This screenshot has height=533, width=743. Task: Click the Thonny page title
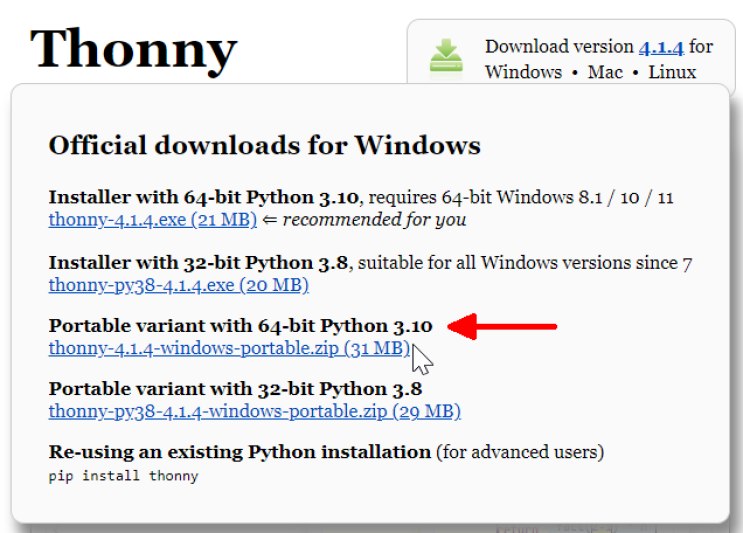click(133, 48)
